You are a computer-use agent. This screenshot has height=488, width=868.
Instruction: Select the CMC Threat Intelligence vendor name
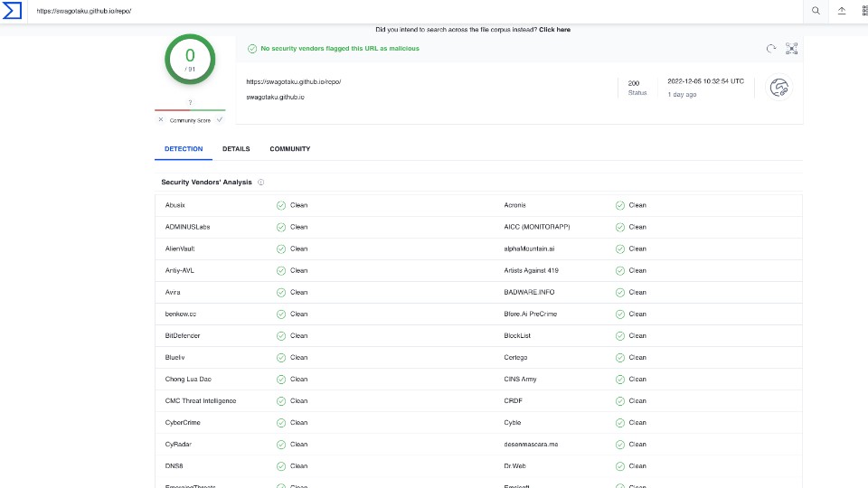coord(201,401)
